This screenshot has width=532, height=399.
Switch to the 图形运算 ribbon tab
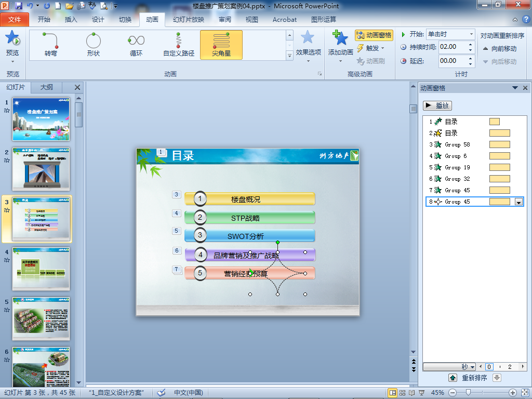click(x=324, y=20)
